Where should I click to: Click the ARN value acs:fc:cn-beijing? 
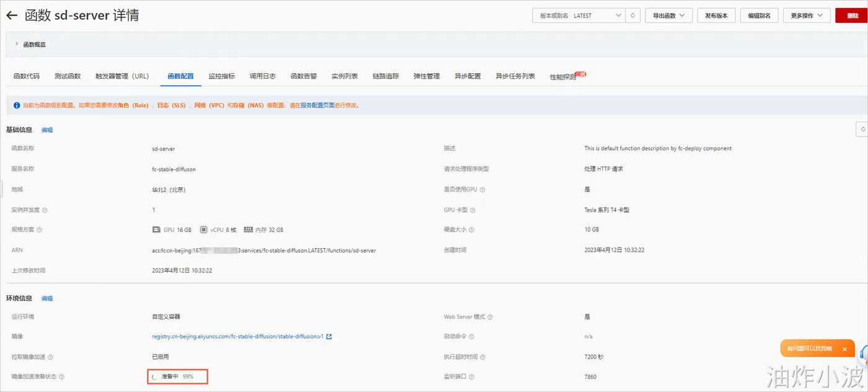click(264, 251)
